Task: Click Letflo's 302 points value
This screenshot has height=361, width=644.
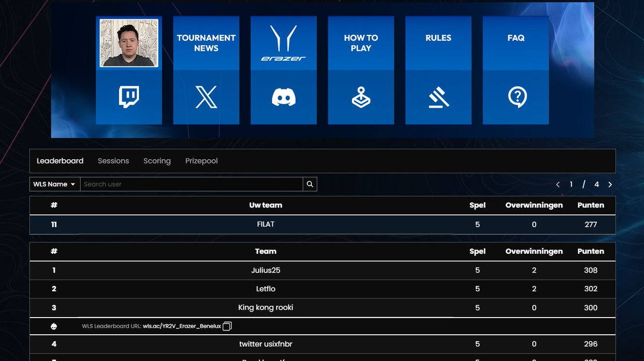Action: pos(590,289)
